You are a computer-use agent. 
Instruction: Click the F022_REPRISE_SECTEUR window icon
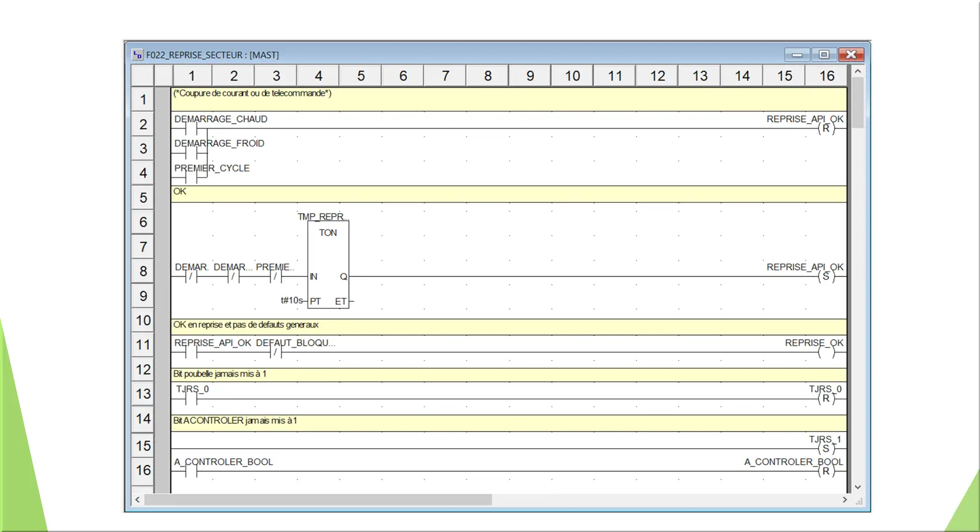(x=137, y=55)
